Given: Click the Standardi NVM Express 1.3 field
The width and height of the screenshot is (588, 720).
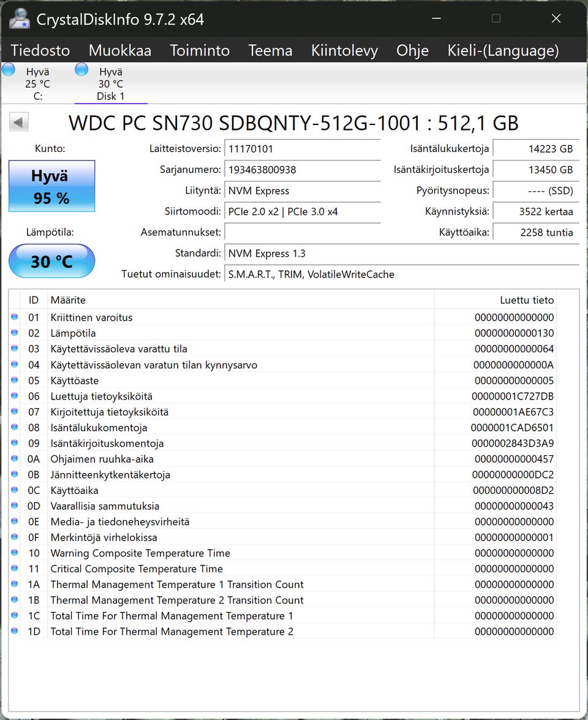Looking at the screenshot, I should tap(402, 254).
